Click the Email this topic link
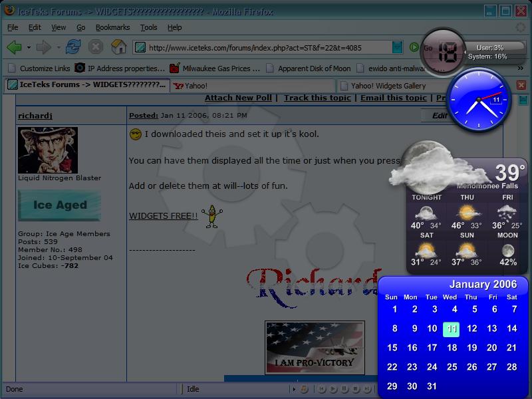 click(x=393, y=98)
